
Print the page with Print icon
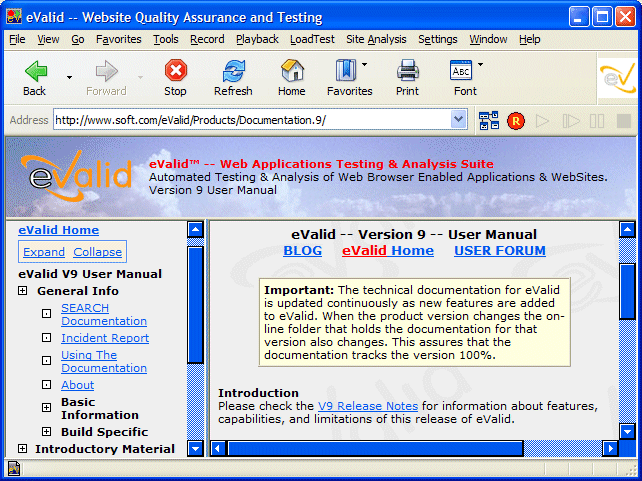click(x=407, y=78)
